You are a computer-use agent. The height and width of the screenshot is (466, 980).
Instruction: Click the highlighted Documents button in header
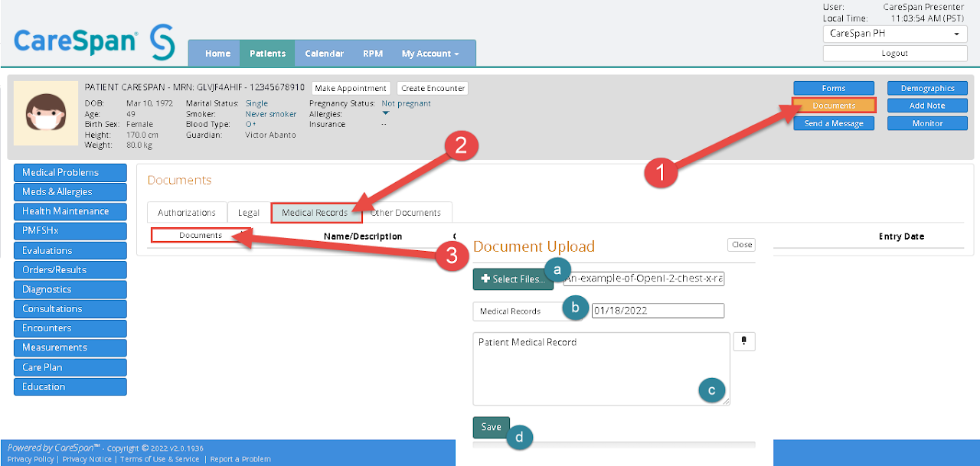pyautogui.click(x=834, y=106)
